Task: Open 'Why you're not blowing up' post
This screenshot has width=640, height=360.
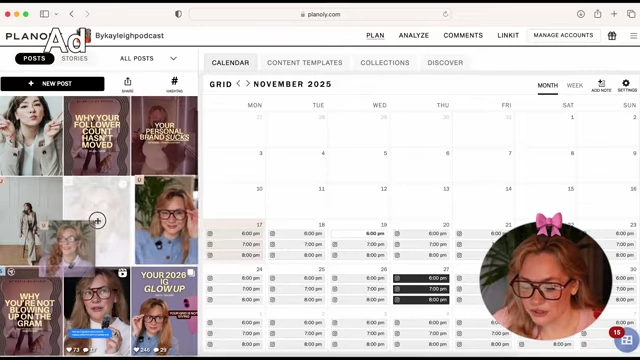Action: click(x=31, y=311)
